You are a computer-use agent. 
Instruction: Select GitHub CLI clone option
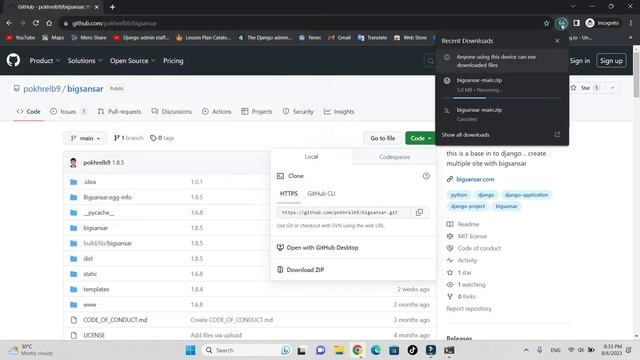pyautogui.click(x=321, y=193)
